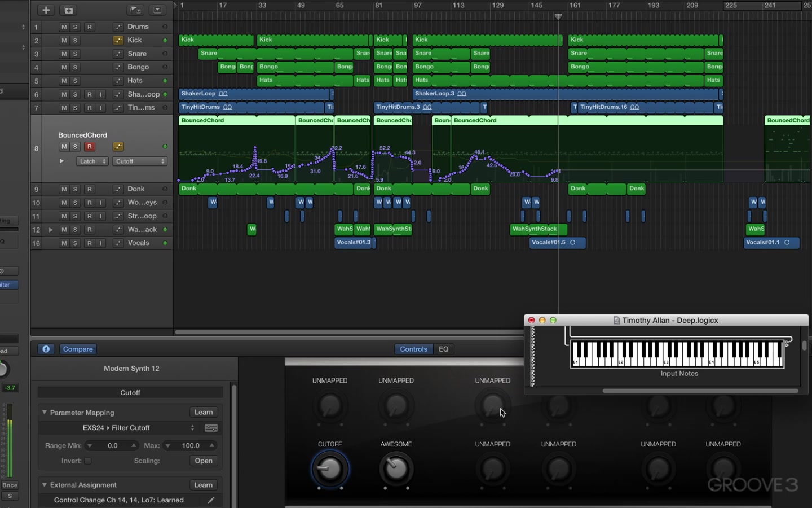Click the pencil icon beside Control Change assignment
This screenshot has height=508, width=812.
(x=211, y=500)
